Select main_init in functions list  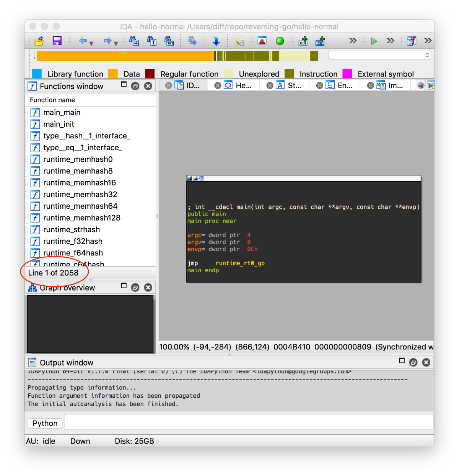click(x=59, y=124)
